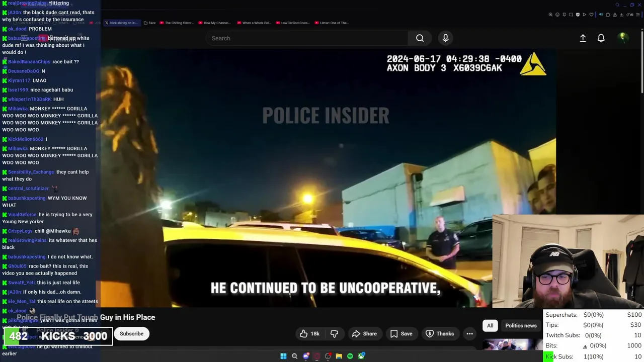
Task: Toggle tab audio mute speaker icon
Action: pyautogui.click(x=601, y=15)
